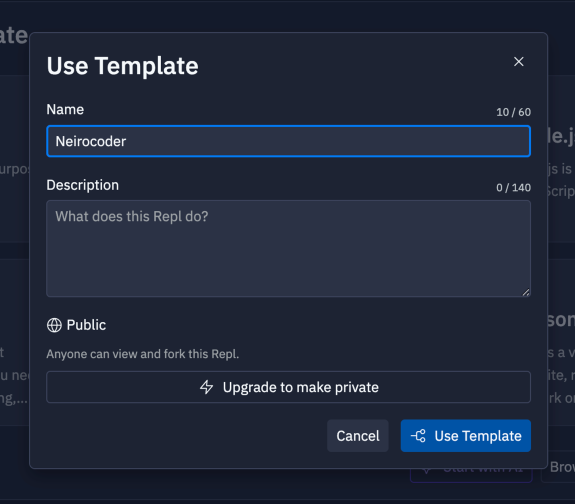575x504 pixels.
Task: Cancel the template dialog
Action: 358,436
